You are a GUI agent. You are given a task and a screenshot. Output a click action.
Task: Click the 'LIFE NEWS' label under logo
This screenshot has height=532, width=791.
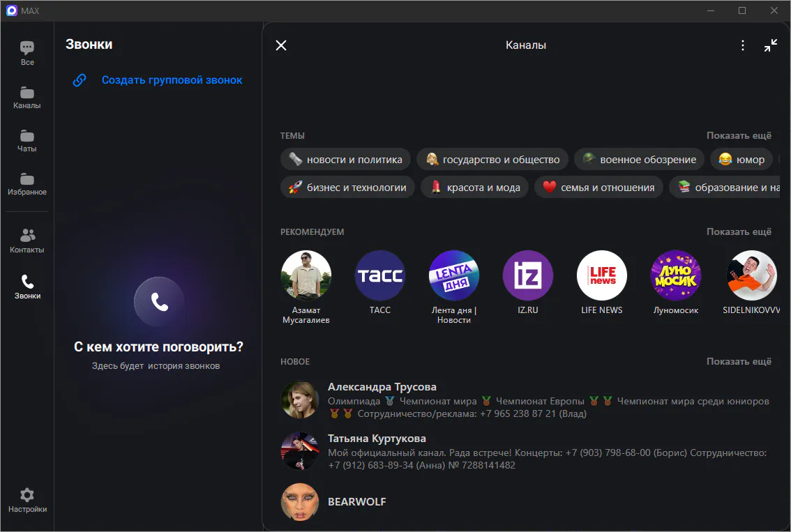602,310
